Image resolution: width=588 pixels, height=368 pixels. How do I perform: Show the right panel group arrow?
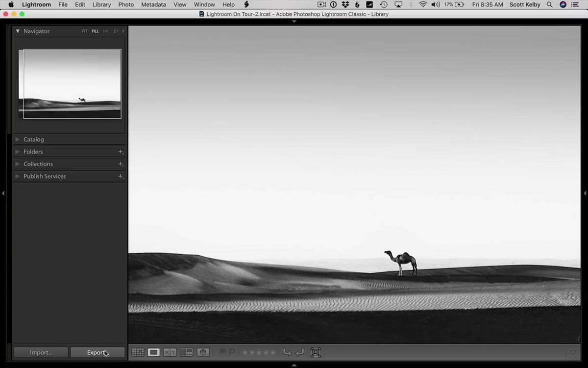tap(585, 193)
